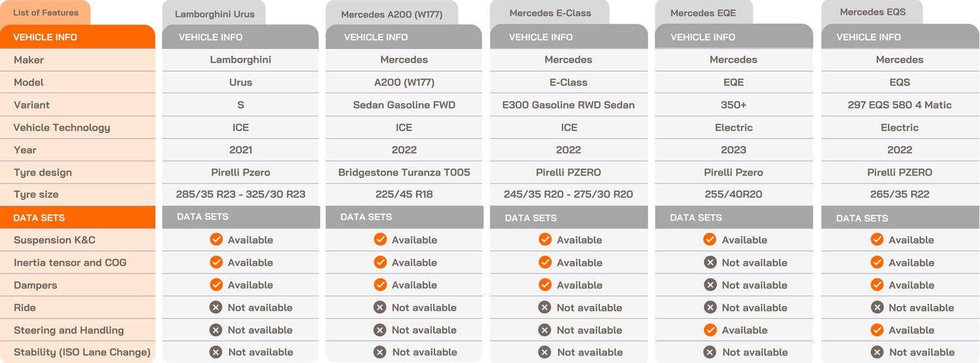The image size is (980, 363).
Task: Click Mercedes E-Class Dampers available checkmark icon
Action: click(545, 285)
